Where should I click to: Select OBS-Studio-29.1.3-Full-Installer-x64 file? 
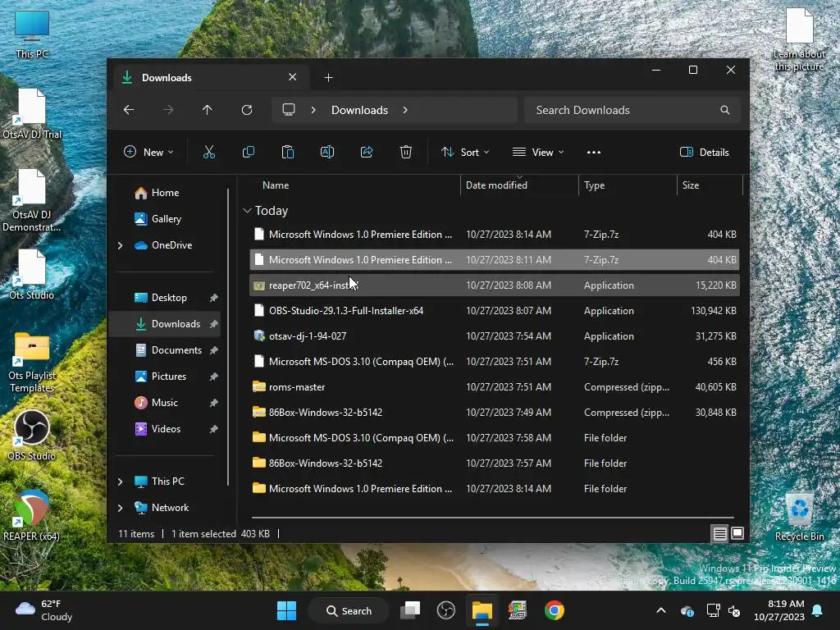[494, 311]
